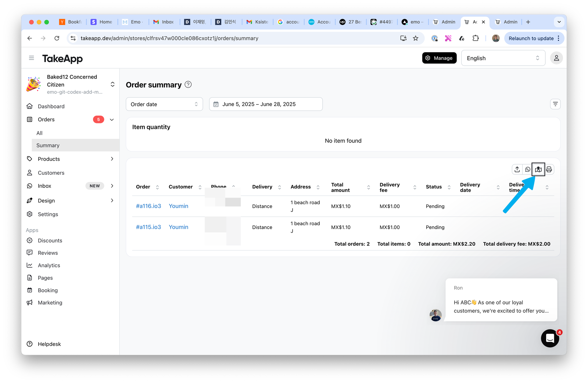
Task: Click the Relaunch to update menu dots
Action: 559,38
